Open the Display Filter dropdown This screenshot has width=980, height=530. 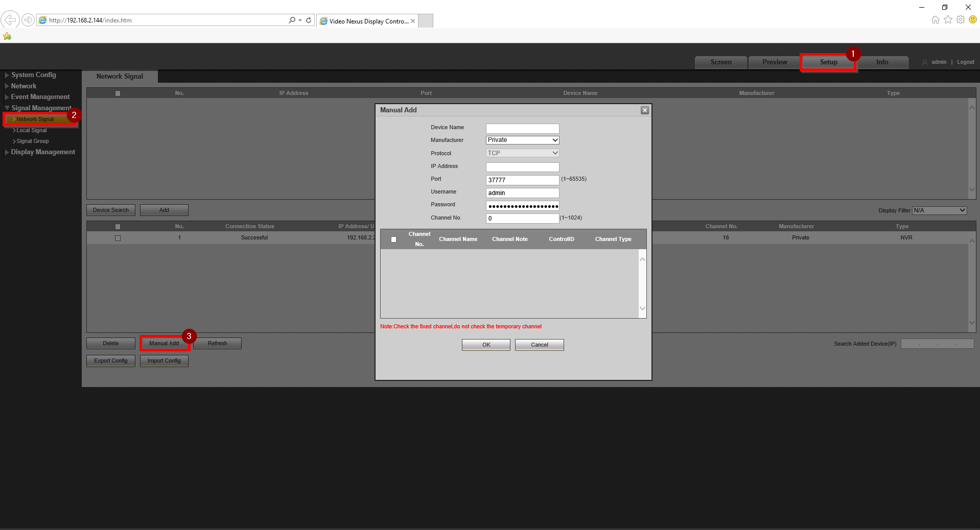939,210
